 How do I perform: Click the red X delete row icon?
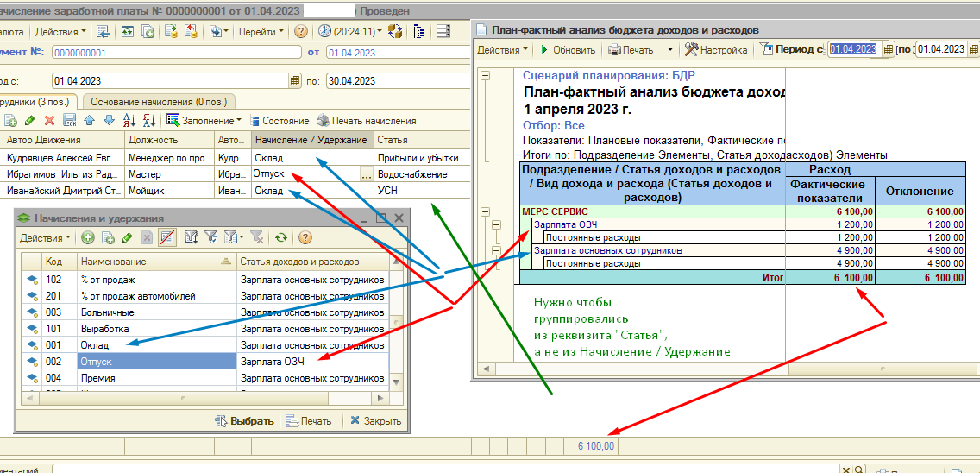49,121
